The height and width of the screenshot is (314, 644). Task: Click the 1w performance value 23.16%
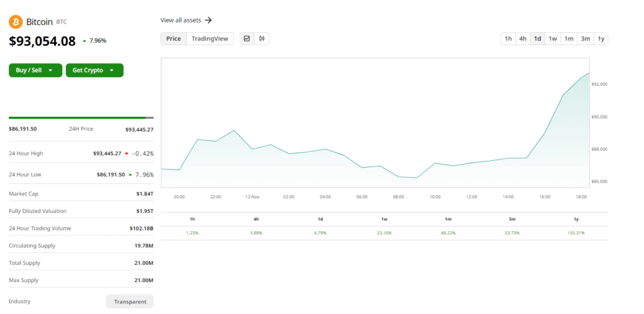[x=384, y=233]
